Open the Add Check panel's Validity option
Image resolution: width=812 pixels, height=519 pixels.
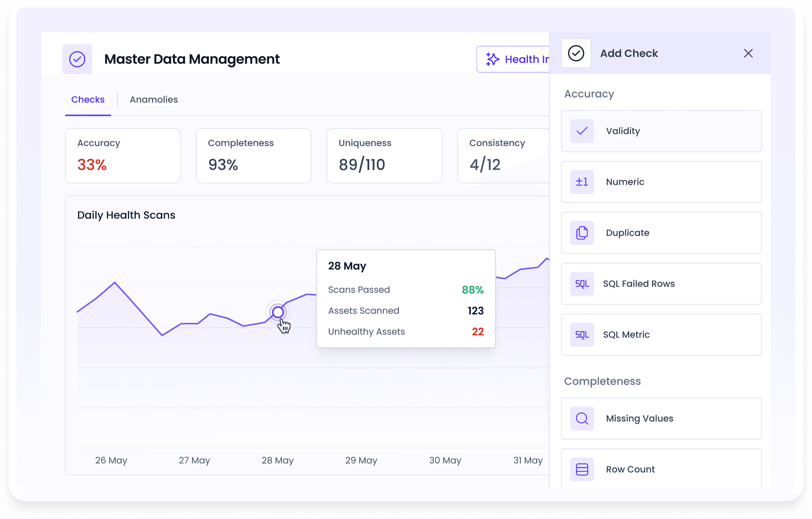[661, 131]
